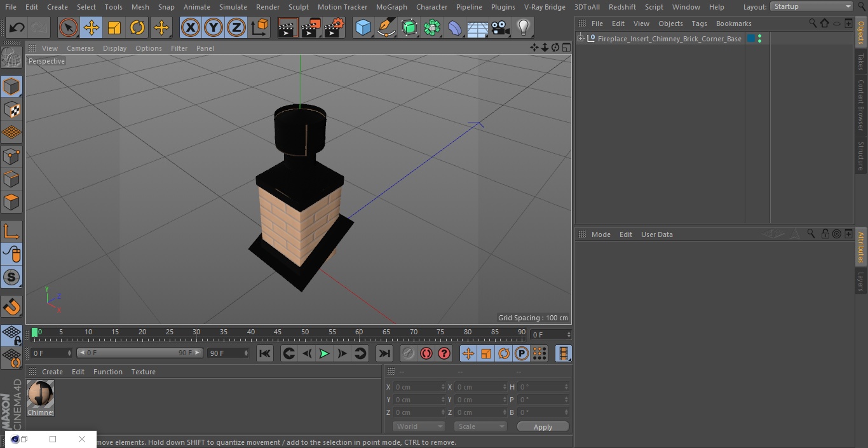Click the Apply button
The height and width of the screenshot is (448, 868).
tap(543, 427)
